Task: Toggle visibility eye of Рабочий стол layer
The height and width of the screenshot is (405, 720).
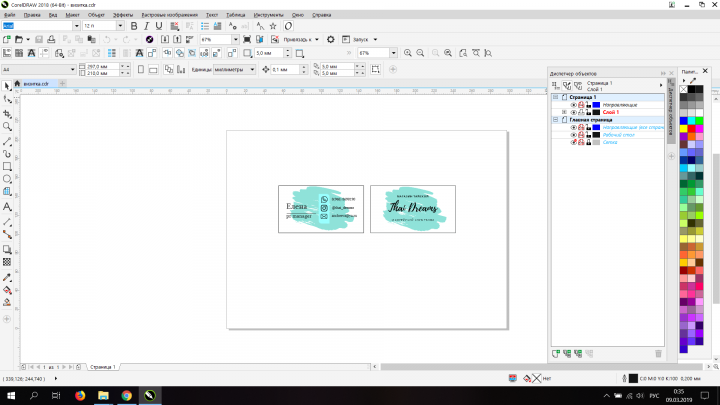Action: 573,135
